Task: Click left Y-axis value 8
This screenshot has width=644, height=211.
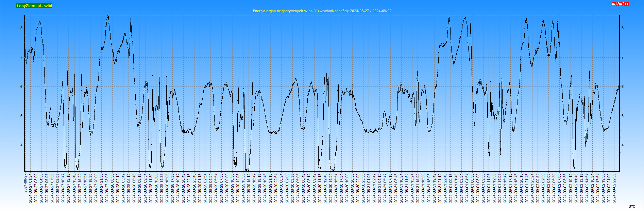Action: (x=21, y=28)
